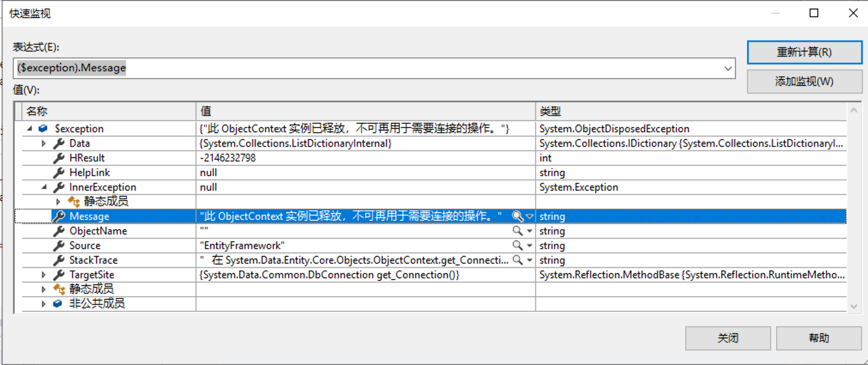
Task: Click the key icon beside HelpLink
Action: (58, 172)
